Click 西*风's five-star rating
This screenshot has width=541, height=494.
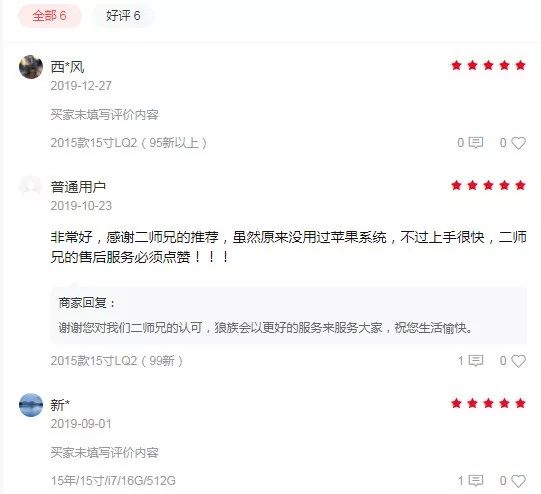(x=488, y=65)
